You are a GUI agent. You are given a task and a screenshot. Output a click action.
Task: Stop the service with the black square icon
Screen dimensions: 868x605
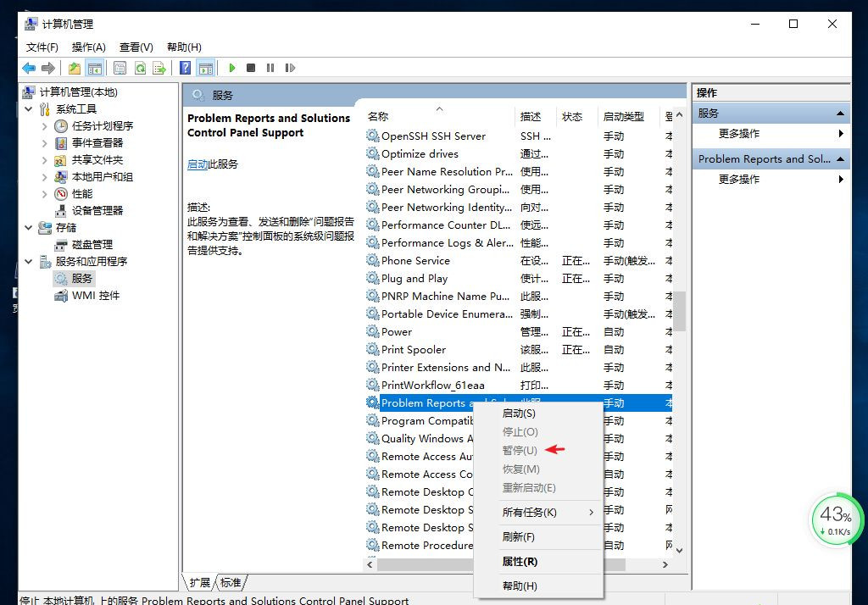coord(249,68)
